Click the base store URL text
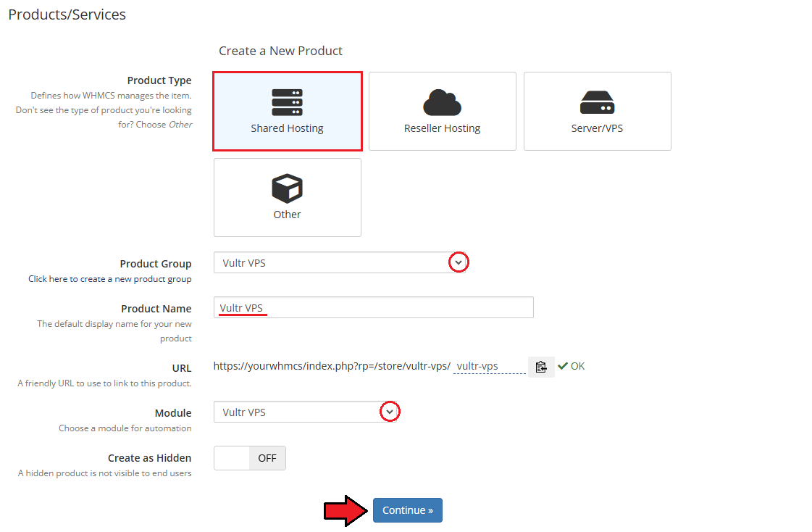 [x=332, y=366]
